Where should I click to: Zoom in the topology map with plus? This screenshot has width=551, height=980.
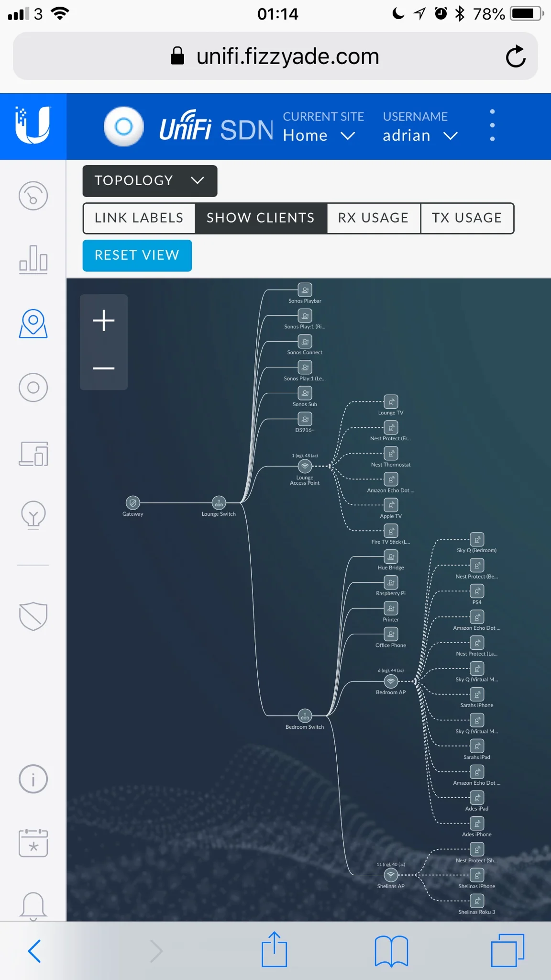[x=104, y=320]
